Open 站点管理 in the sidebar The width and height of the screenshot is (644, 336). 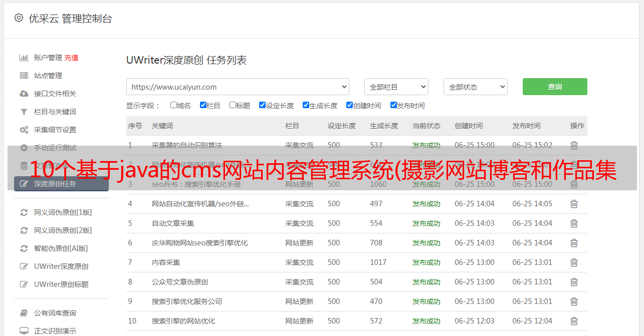tap(48, 76)
